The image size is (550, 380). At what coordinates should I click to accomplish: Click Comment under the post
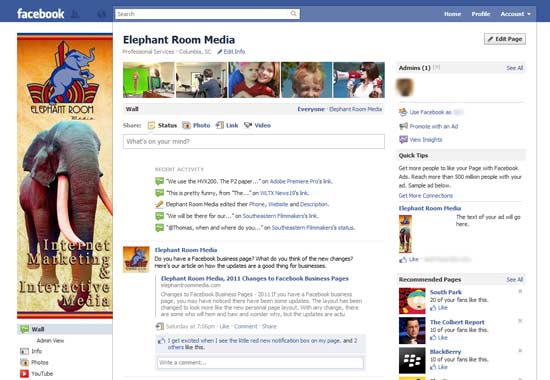click(x=246, y=326)
